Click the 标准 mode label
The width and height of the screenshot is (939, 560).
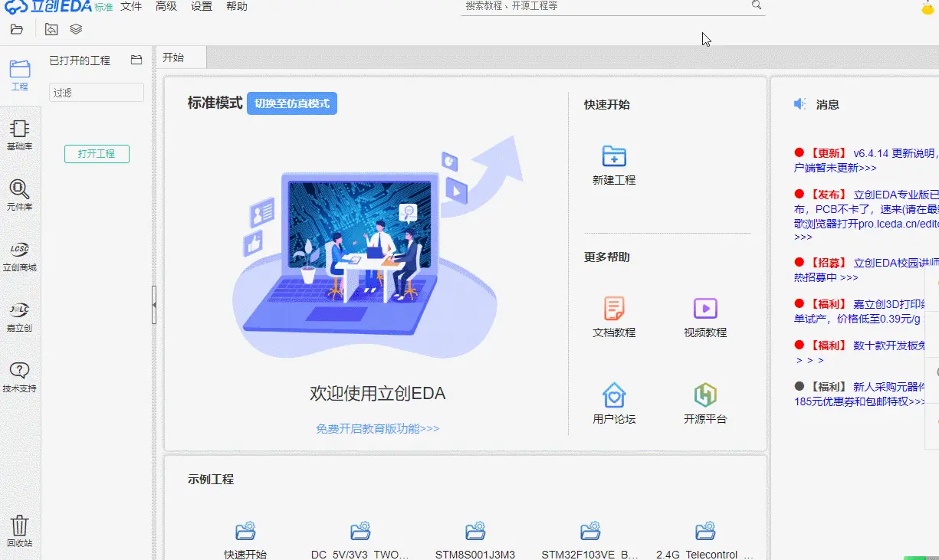(x=103, y=7)
